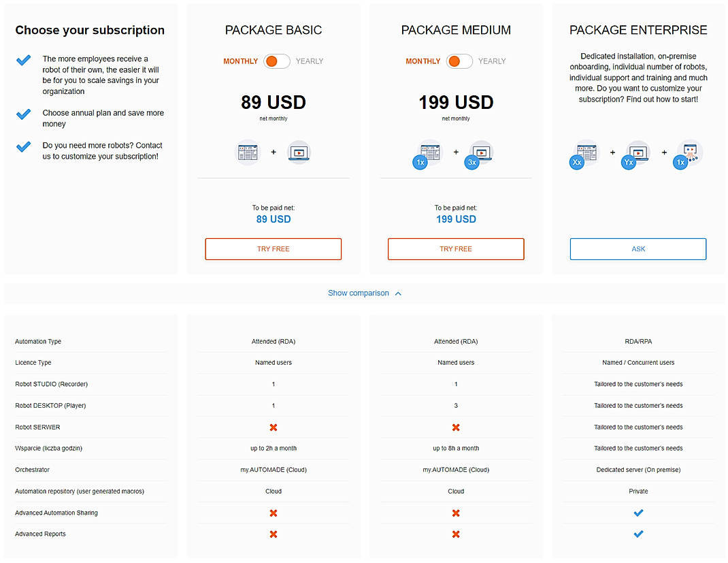Select the 1x server icon in Enterprise package
Image resolution: width=728 pixels, height=563 pixels.
point(688,152)
